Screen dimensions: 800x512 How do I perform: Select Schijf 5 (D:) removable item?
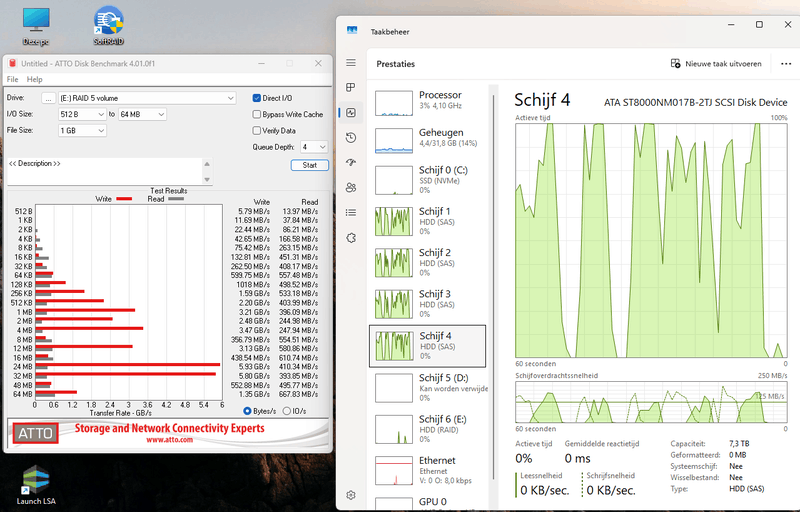[x=428, y=387]
